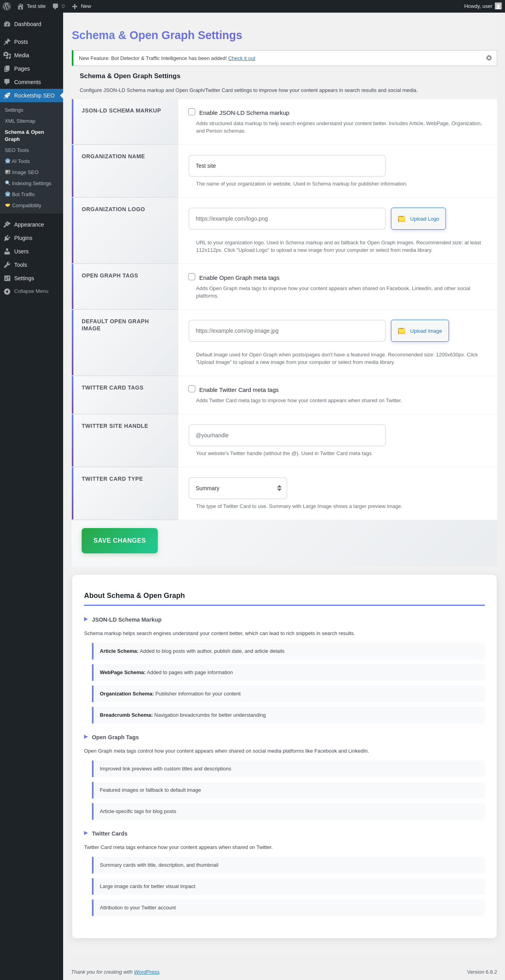The width and height of the screenshot is (505, 980).
Task: Check Enable Twitter Card meta tags
Action: (192, 389)
